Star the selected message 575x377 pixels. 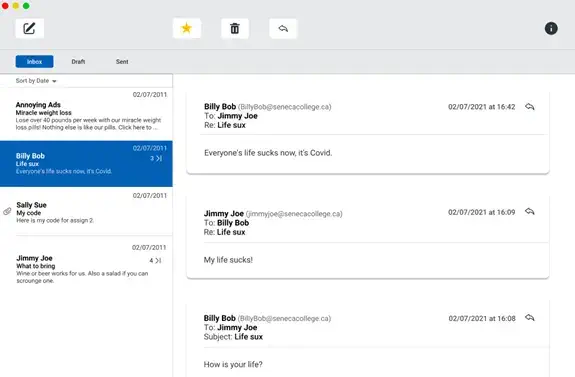pyautogui.click(x=187, y=28)
